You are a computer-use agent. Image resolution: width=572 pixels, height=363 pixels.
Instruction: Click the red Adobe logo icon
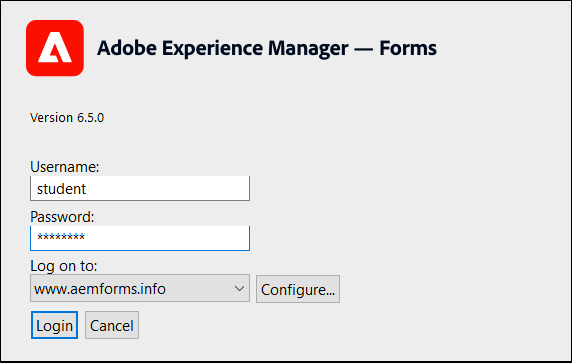point(55,48)
